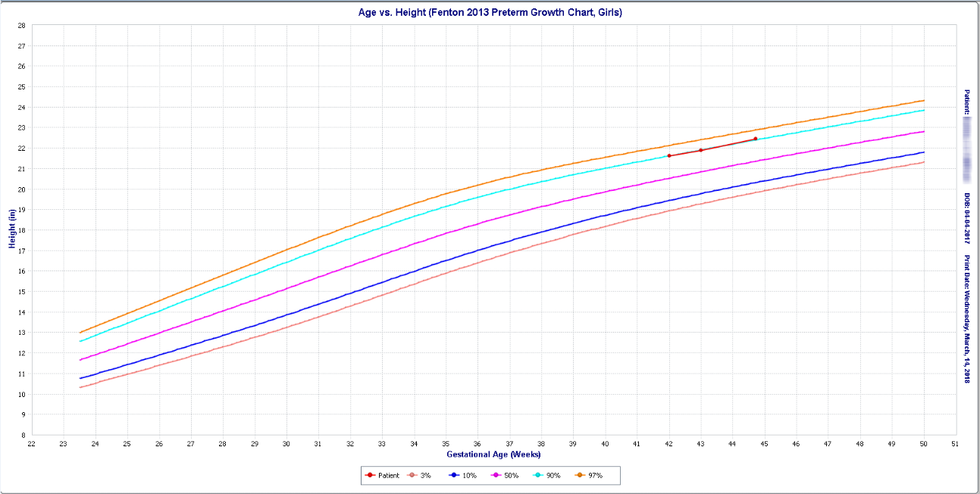Click the 3% legend marker
This screenshot has width=980, height=494.
[412, 475]
